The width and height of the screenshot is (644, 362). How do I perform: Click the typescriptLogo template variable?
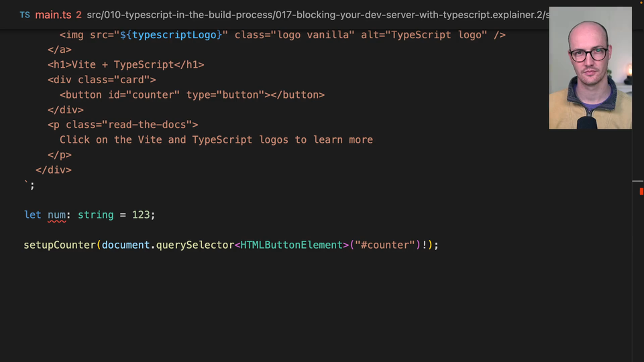tap(176, 35)
